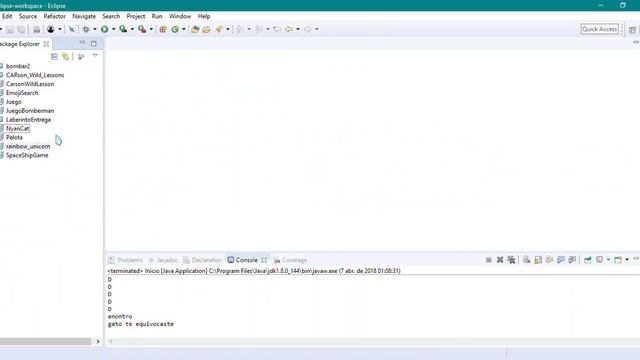Viewport: 640px width, 360px height.
Task: Click the Print toolbar icon
Action: [x=37, y=29]
